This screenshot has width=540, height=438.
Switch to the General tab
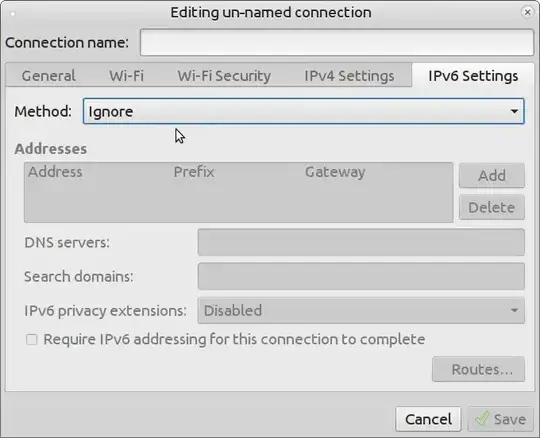point(48,76)
